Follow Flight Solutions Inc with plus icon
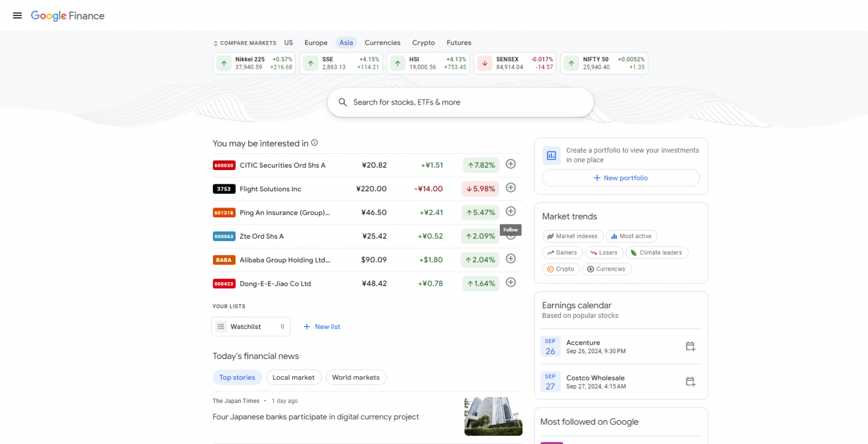Screen dimensions: 868x444 tap(510, 188)
